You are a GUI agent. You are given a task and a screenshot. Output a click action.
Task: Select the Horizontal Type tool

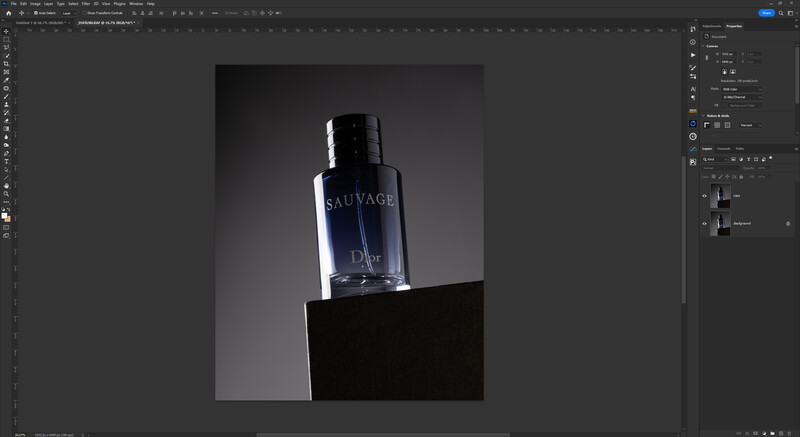tap(6, 161)
